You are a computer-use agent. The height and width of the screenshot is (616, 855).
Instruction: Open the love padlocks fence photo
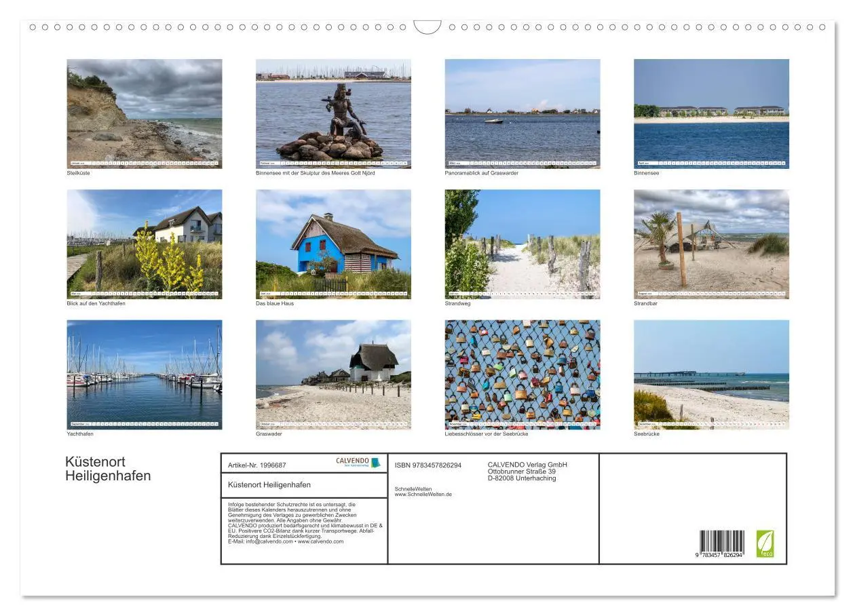coord(522,374)
